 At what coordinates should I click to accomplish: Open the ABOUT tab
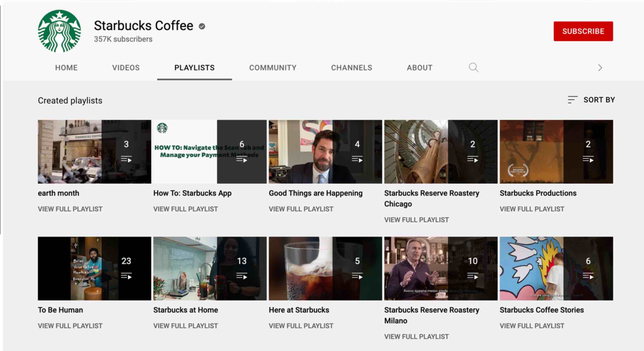coord(419,67)
